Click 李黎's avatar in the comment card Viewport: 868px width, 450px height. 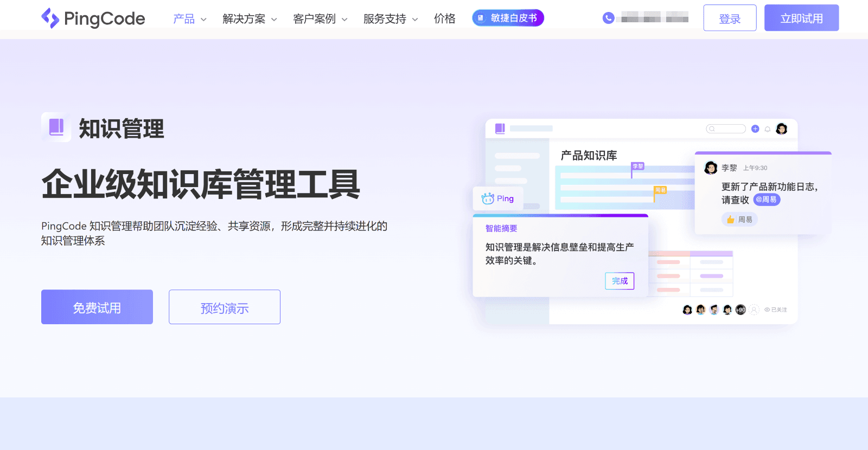coord(711,168)
